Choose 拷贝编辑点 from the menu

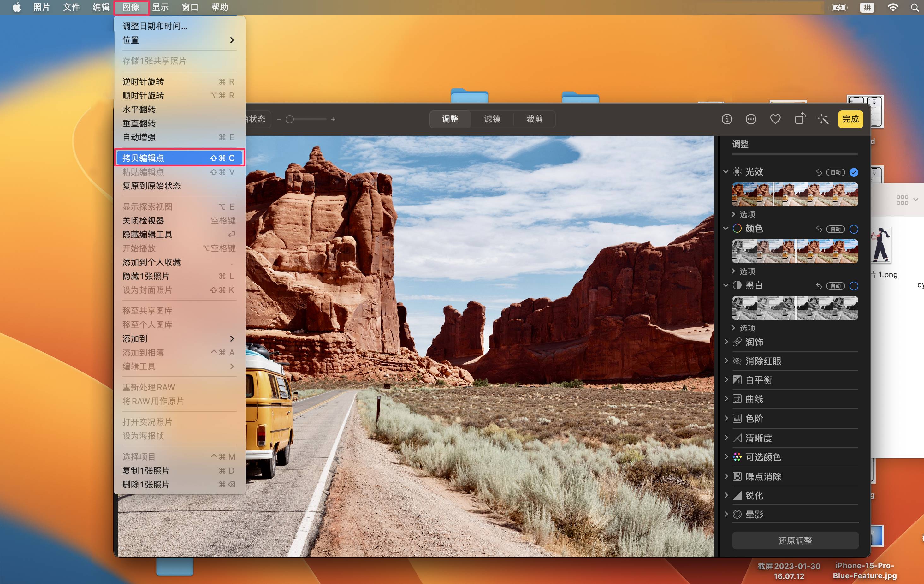(180, 158)
